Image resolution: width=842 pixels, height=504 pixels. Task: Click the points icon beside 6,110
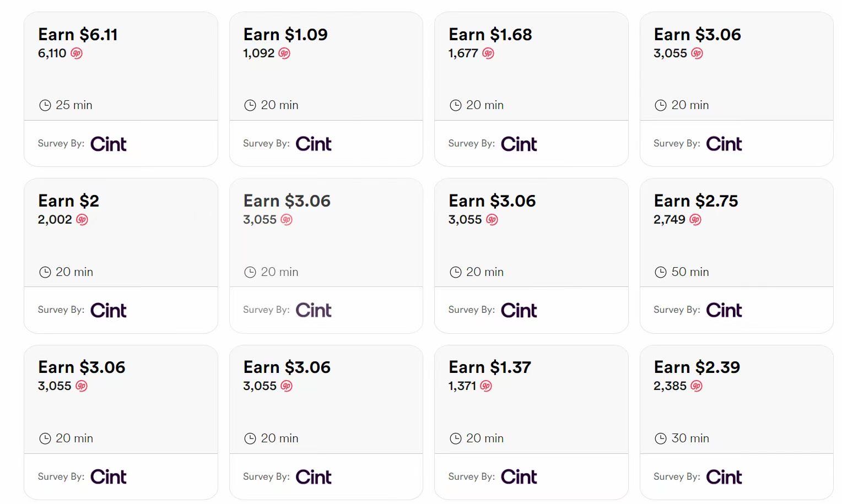77,53
